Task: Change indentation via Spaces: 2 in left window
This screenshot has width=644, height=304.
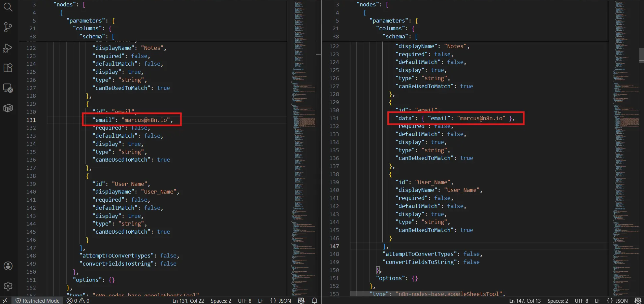Action: click(221, 301)
